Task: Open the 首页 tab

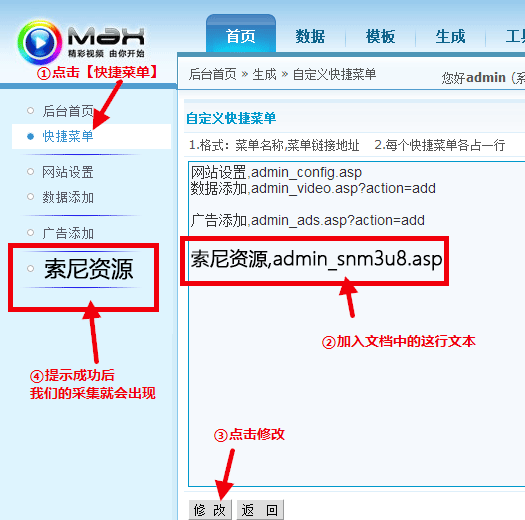Action: pyautogui.click(x=241, y=35)
